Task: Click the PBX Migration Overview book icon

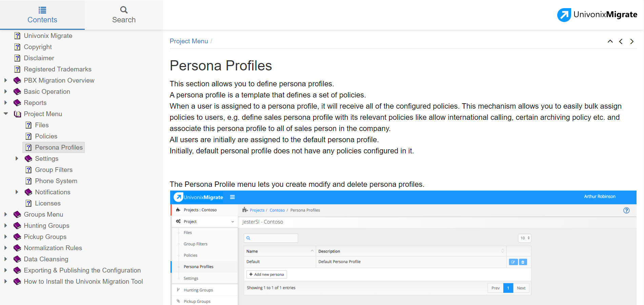Action: pyautogui.click(x=17, y=80)
